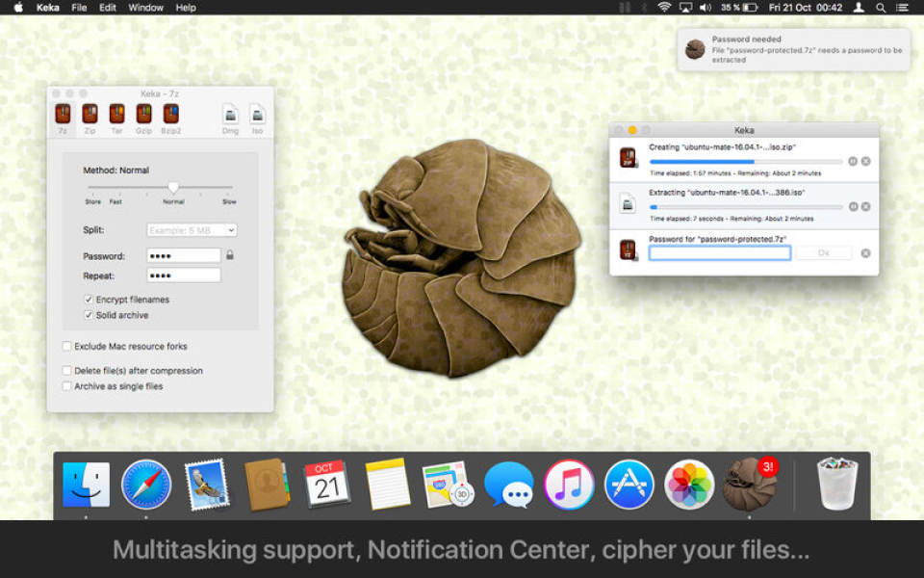This screenshot has height=578, width=924.
Task: Click Keka dock icon with 3! badge
Action: point(750,485)
